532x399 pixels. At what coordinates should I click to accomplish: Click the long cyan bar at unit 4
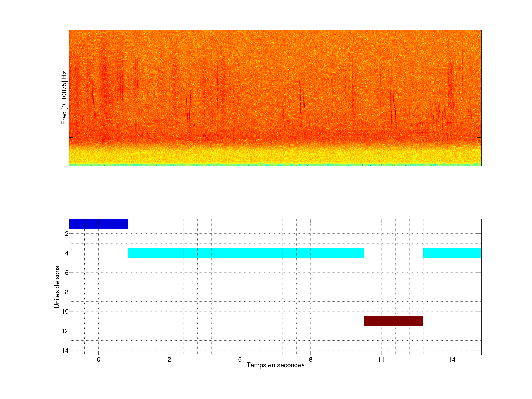click(245, 253)
